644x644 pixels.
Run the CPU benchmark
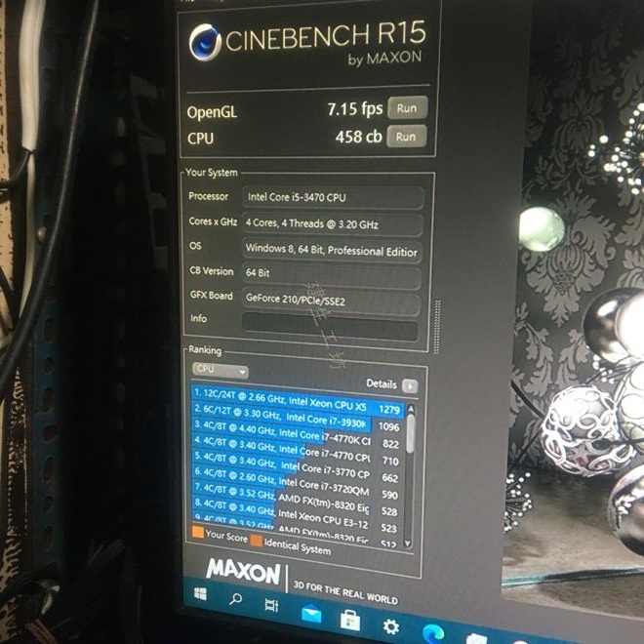(406, 137)
